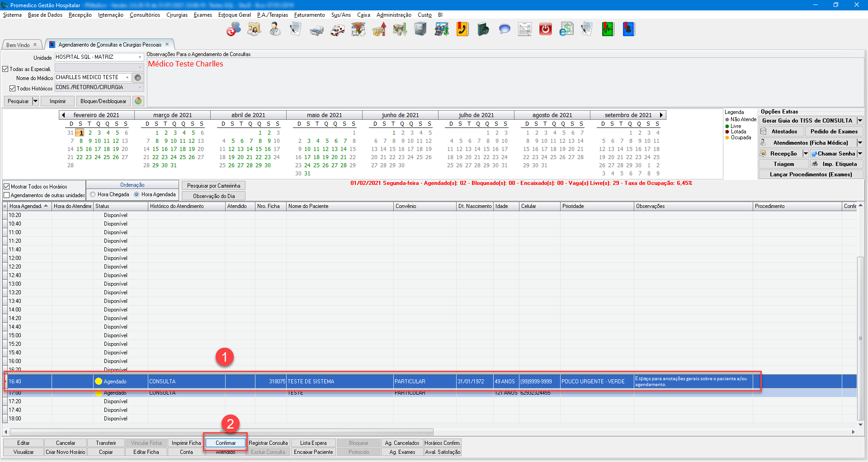Click the colored pie chart legend button

[x=138, y=101]
